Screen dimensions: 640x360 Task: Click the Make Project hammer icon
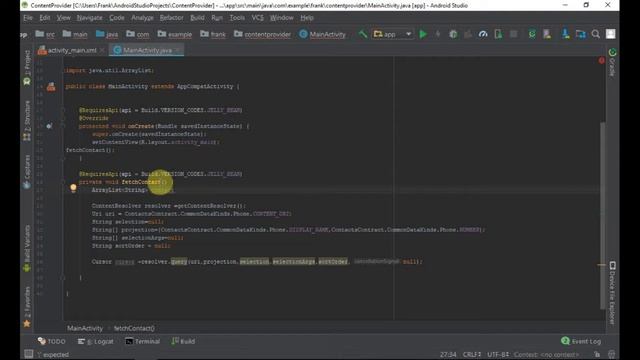(x=362, y=34)
